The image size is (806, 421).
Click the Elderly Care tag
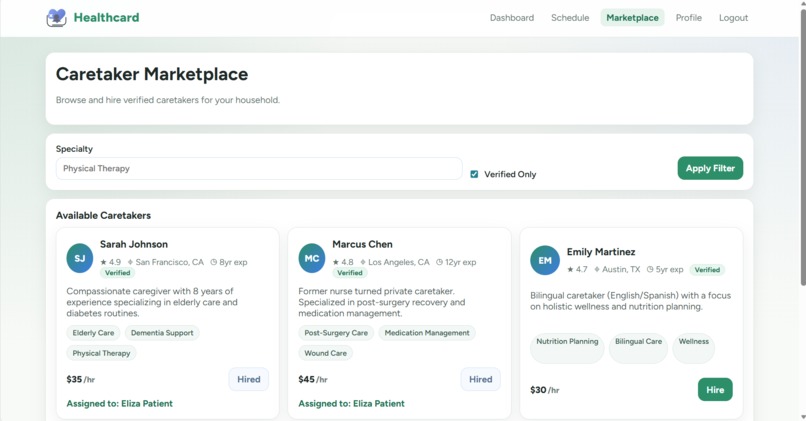tap(93, 333)
